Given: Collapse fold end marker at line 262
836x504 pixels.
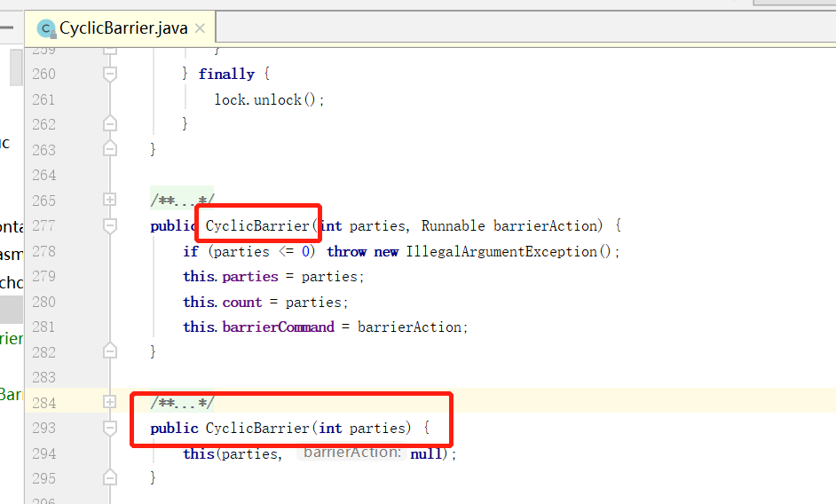Looking at the screenshot, I should (x=110, y=124).
